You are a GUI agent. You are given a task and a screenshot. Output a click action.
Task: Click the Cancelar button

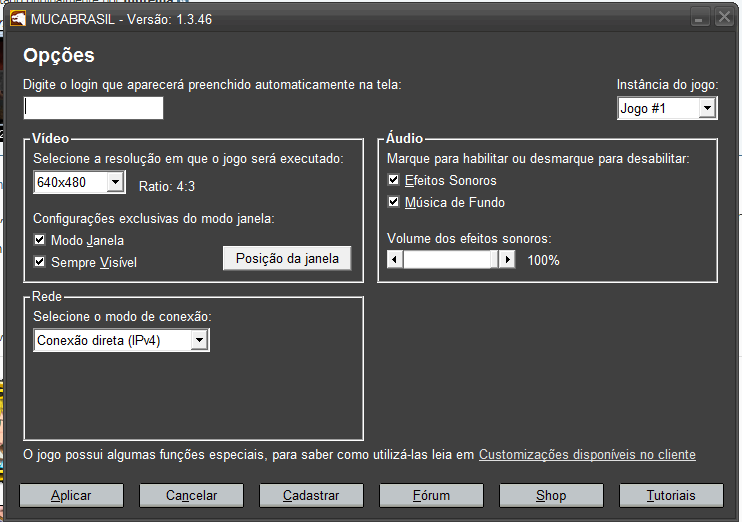191,496
